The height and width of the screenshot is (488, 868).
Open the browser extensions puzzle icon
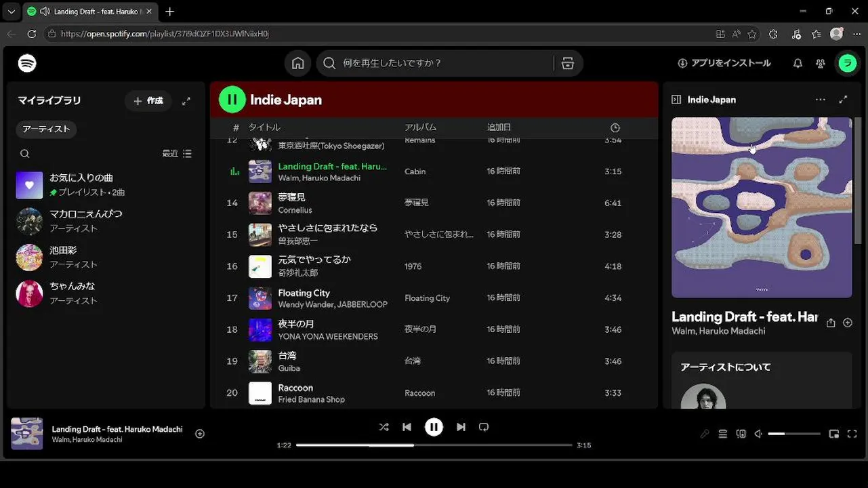(x=773, y=34)
